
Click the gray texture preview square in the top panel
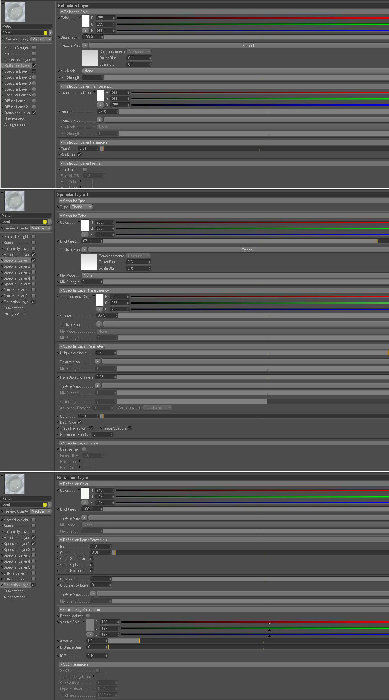click(x=90, y=58)
